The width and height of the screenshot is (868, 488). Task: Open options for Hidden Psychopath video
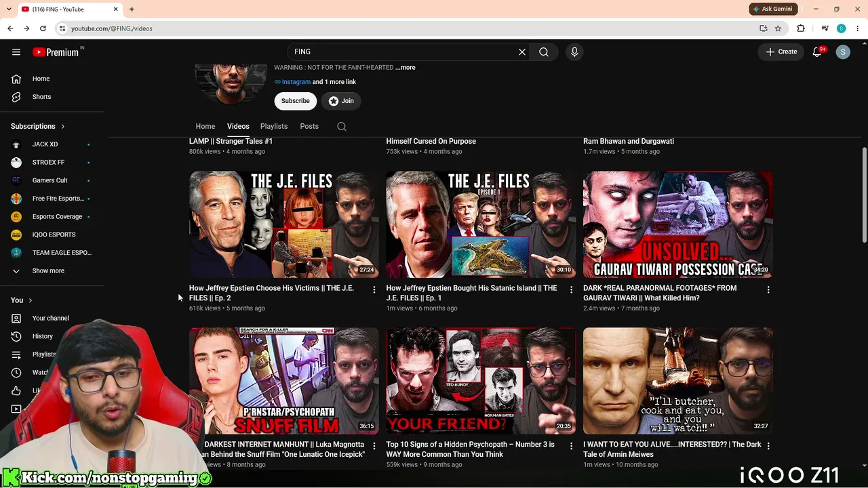tap(571, 447)
